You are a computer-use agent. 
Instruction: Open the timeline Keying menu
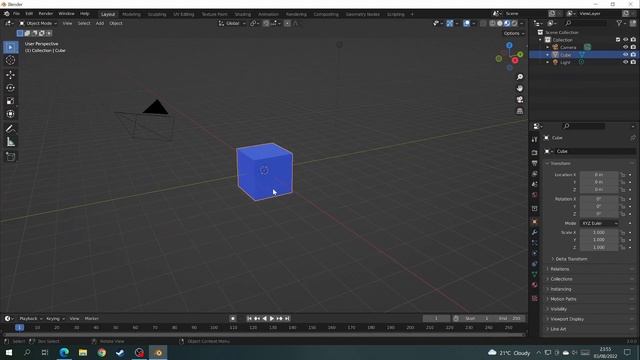(55, 318)
